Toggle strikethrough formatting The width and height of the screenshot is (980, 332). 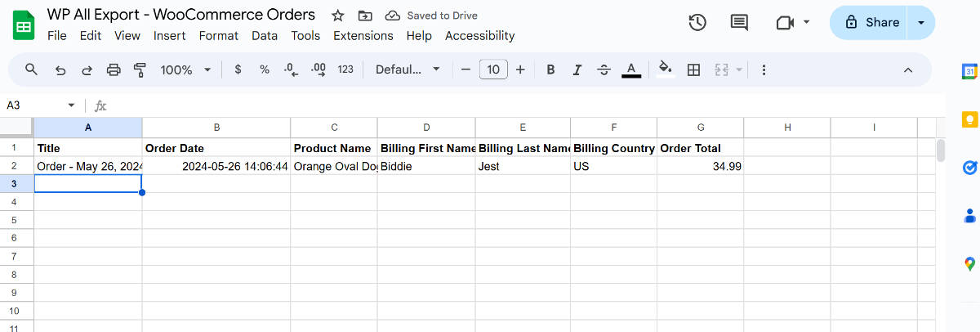pyautogui.click(x=604, y=70)
